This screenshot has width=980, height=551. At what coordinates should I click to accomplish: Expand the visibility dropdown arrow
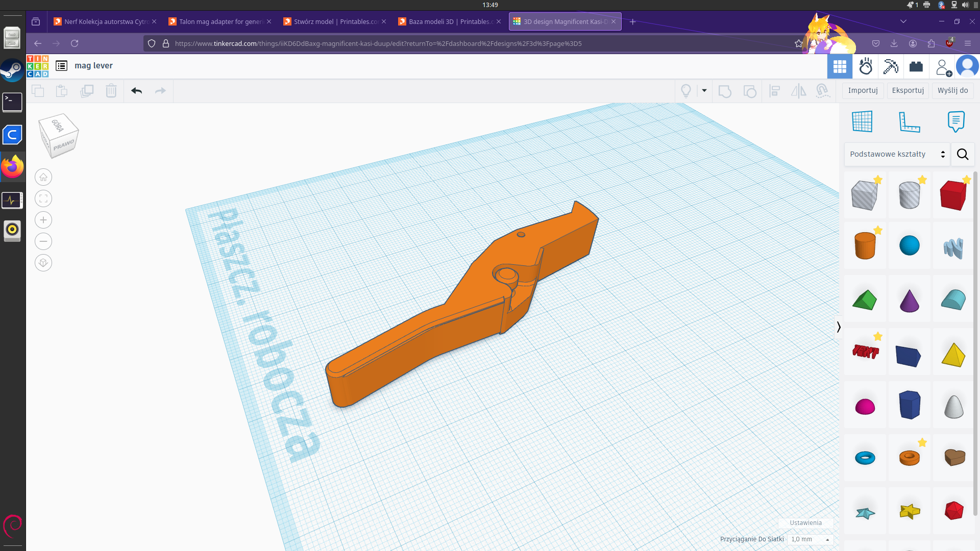[x=704, y=91]
